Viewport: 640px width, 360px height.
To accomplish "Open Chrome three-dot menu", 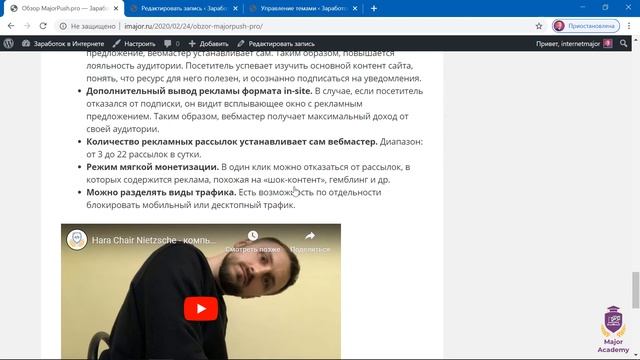I will [x=629, y=26].
